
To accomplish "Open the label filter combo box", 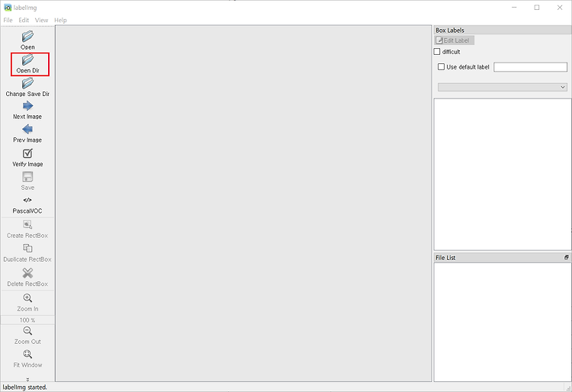I will [x=503, y=87].
